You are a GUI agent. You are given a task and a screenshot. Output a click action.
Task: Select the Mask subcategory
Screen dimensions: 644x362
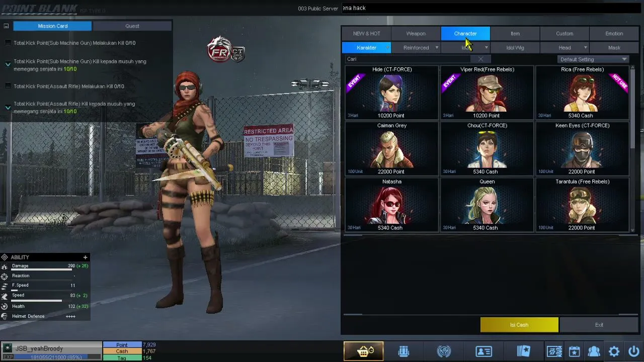614,48
